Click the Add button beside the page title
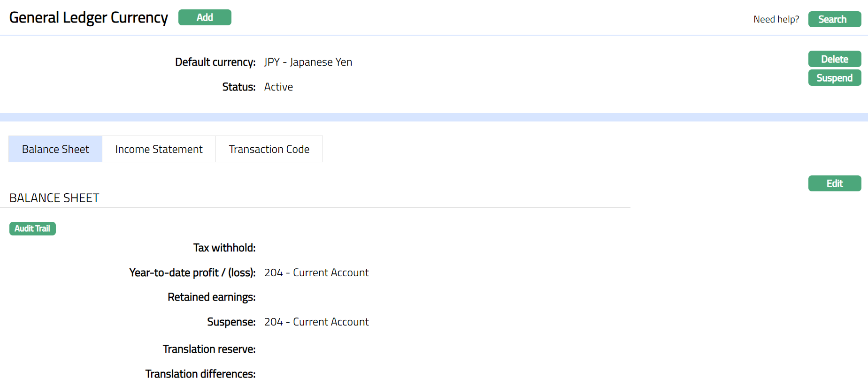The width and height of the screenshot is (868, 386). pyautogui.click(x=205, y=17)
